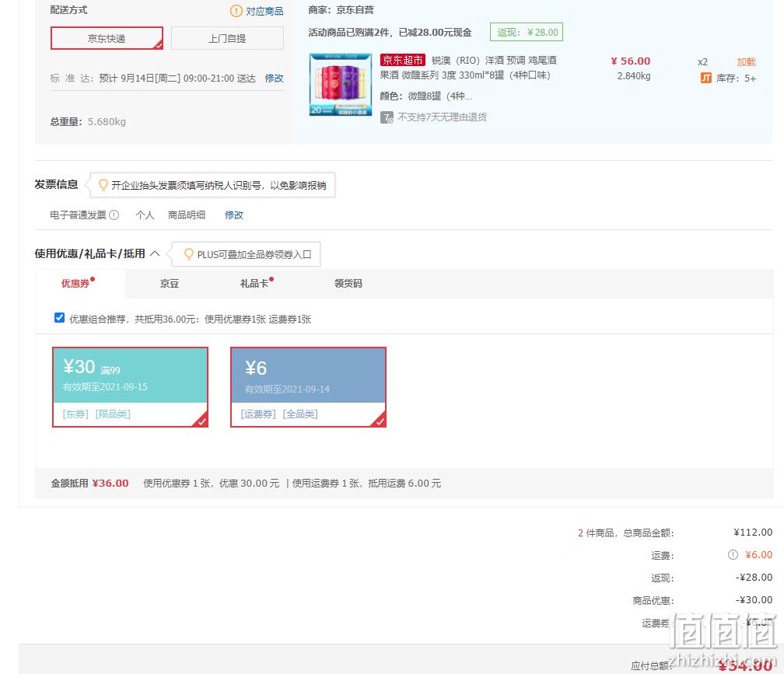
Task: Click the 总重量 5.680kg text
Action: pyautogui.click(x=88, y=121)
